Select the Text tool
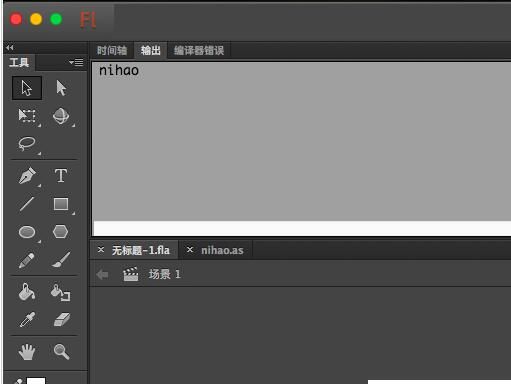The image size is (511, 384). (x=61, y=176)
